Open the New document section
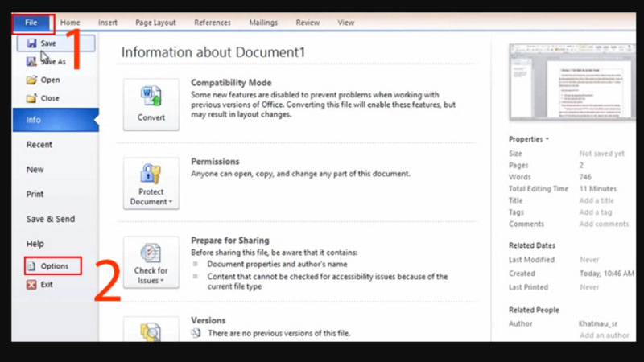644x362 pixels. point(35,170)
